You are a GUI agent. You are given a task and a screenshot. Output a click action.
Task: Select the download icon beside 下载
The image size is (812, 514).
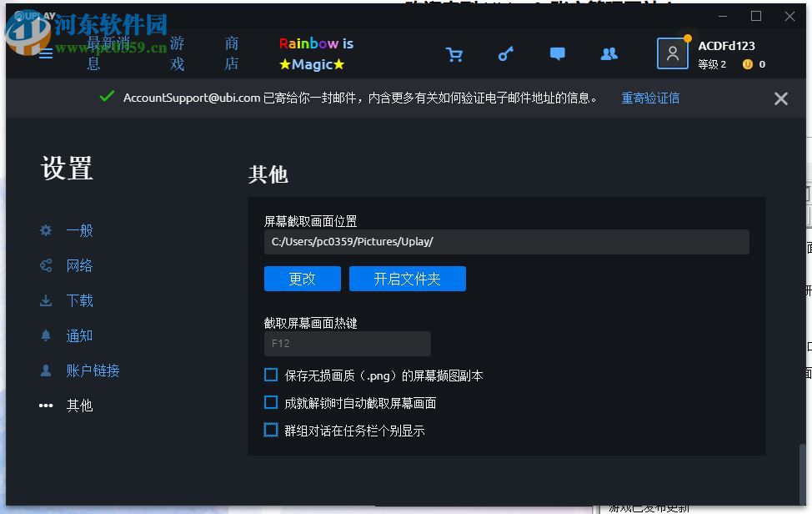point(44,300)
